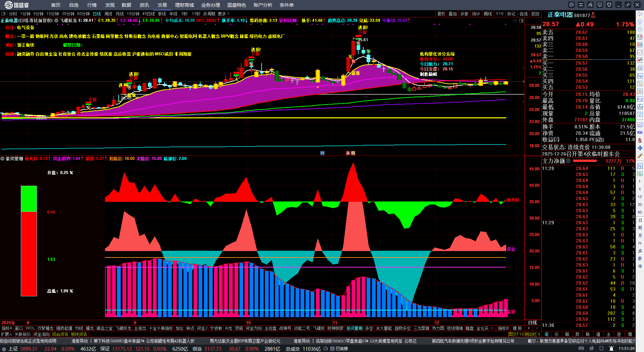
Task: Click the back arrow in right sidebar
Action: point(640,14)
